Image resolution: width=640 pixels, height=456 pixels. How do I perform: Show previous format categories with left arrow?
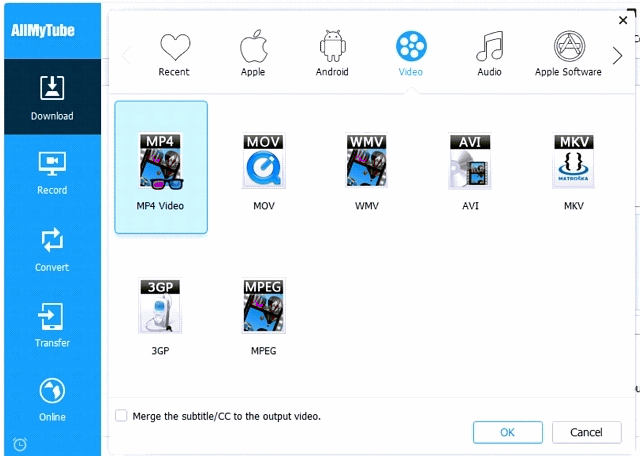[127, 56]
